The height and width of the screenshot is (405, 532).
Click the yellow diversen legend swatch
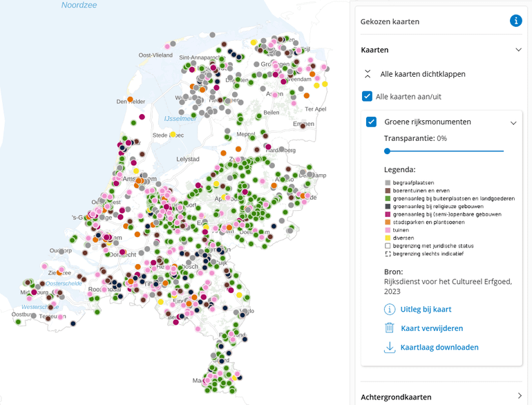click(x=388, y=238)
